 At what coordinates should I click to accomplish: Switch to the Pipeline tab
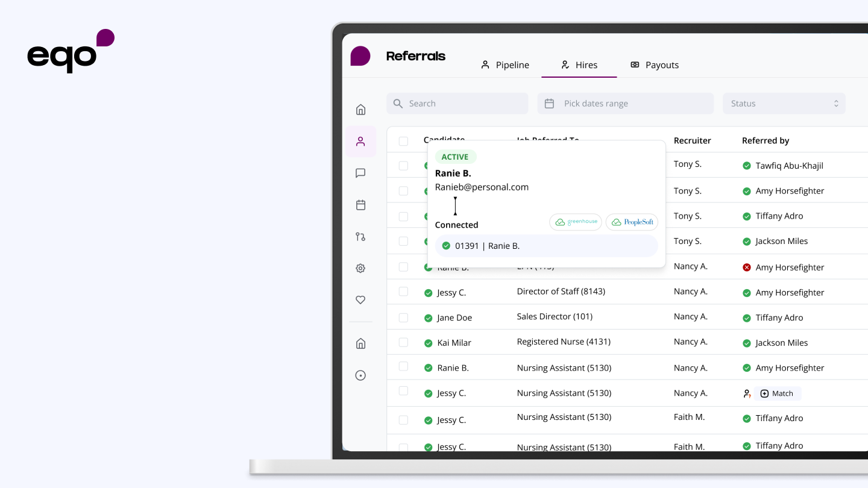(505, 65)
